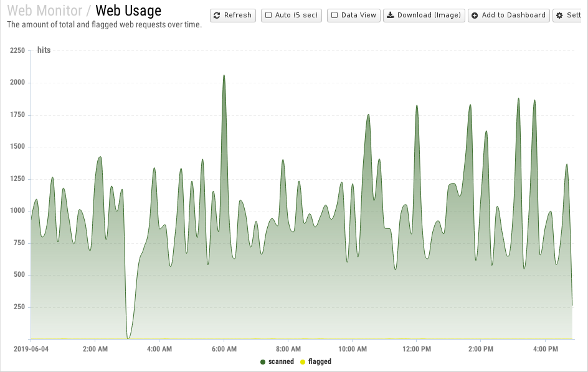Toggle the Data View checkbox
588x372 pixels.
click(334, 16)
